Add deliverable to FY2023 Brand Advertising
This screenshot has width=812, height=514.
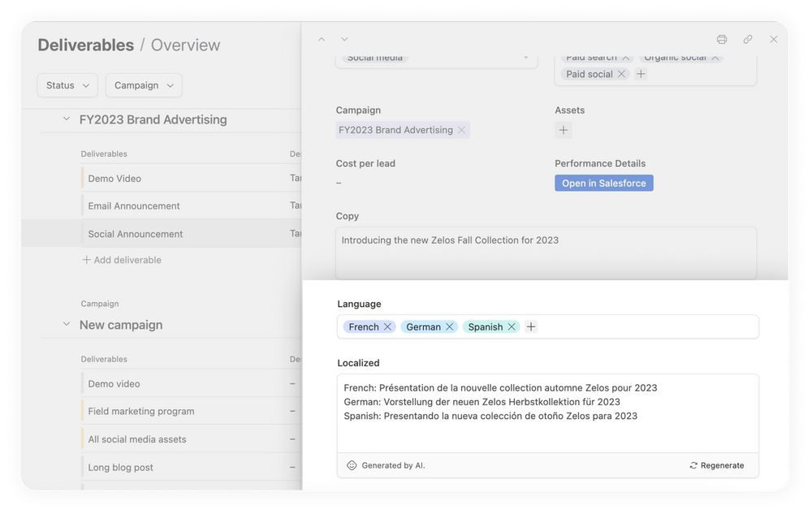123,260
